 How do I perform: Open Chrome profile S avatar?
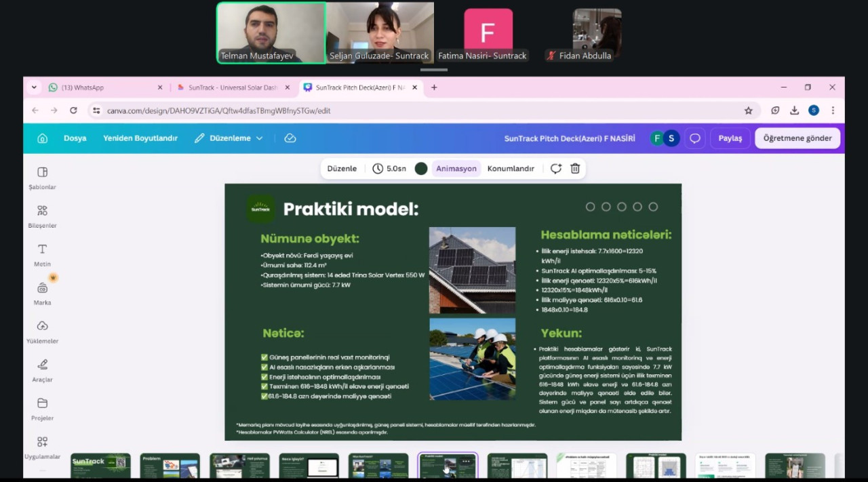pyautogui.click(x=814, y=111)
